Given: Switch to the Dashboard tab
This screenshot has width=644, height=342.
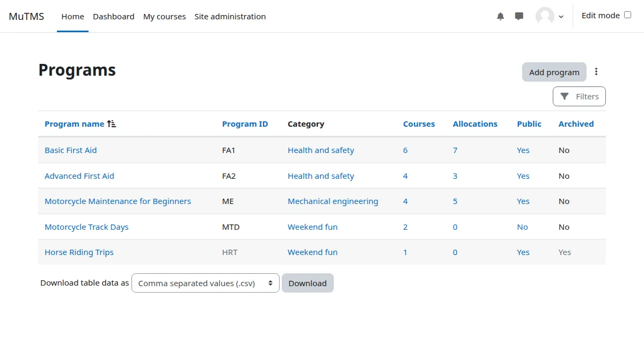Looking at the screenshot, I should 113,16.
